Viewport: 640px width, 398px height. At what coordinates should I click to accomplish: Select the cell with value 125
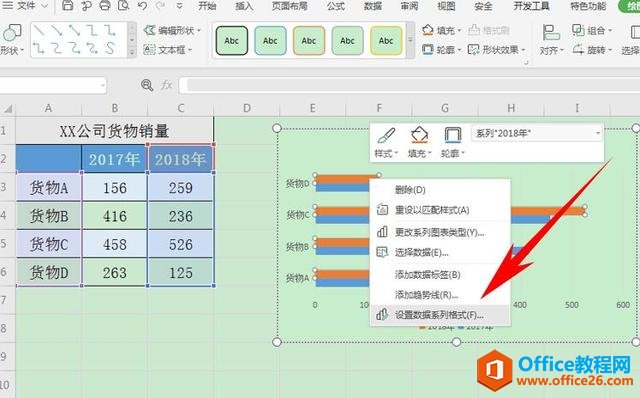(x=180, y=272)
